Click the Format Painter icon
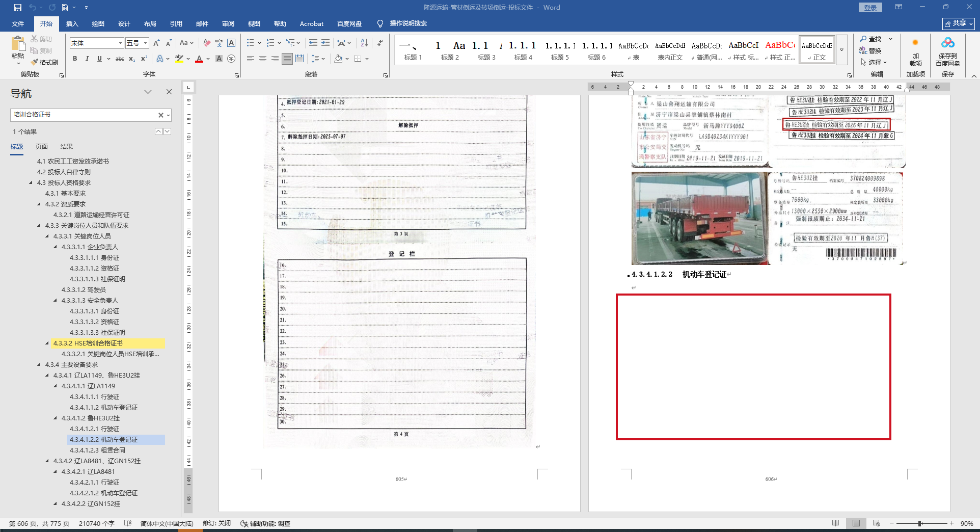The height and width of the screenshot is (532, 980). 44,62
